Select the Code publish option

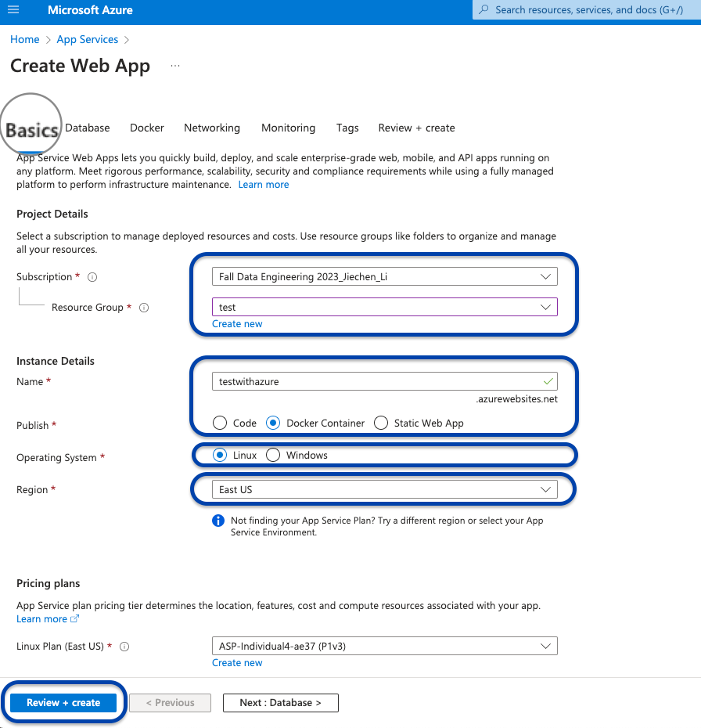pos(219,423)
